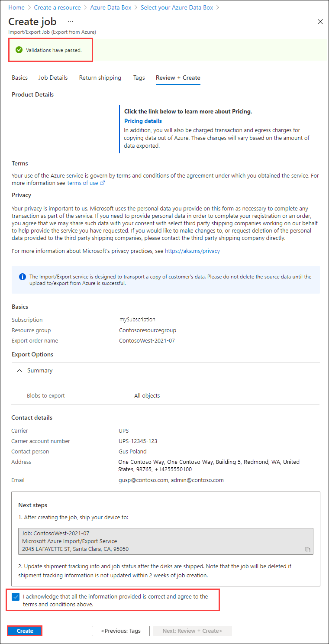This screenshot has height=644, width=329.
Task: Toggle the acknowledgment checkbox
Action: (x=16, y=596)
